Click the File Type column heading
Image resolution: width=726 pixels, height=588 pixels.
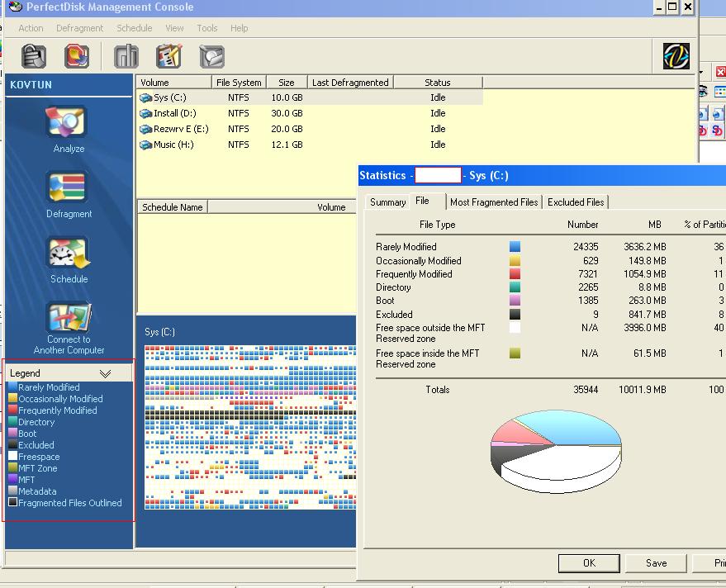click(x=437, y=225)
